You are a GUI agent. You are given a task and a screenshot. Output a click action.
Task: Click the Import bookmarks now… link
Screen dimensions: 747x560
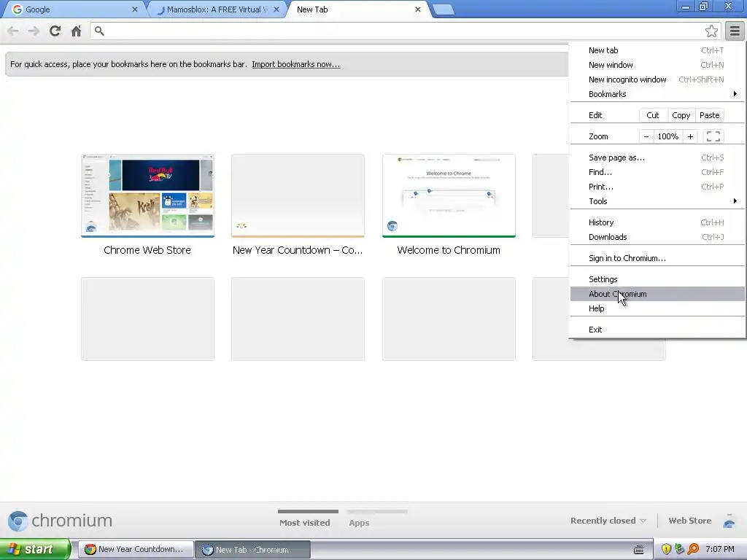click(296, 64)
